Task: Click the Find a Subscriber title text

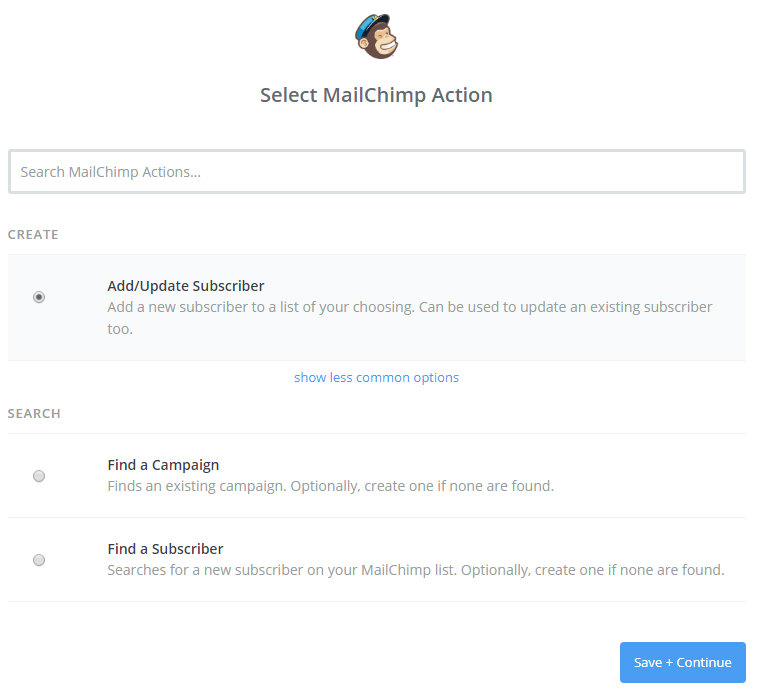Action: tap(165, 549)
